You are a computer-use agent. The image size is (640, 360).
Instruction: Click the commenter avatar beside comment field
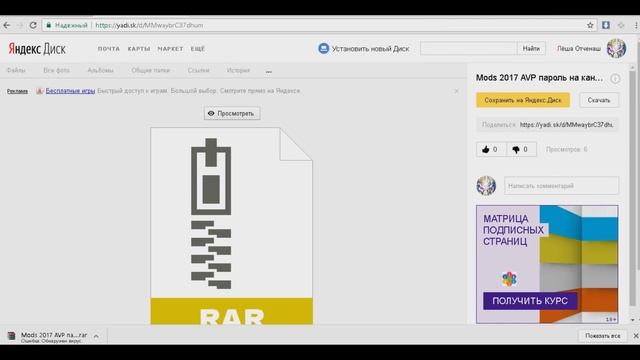tap(486, 186)
